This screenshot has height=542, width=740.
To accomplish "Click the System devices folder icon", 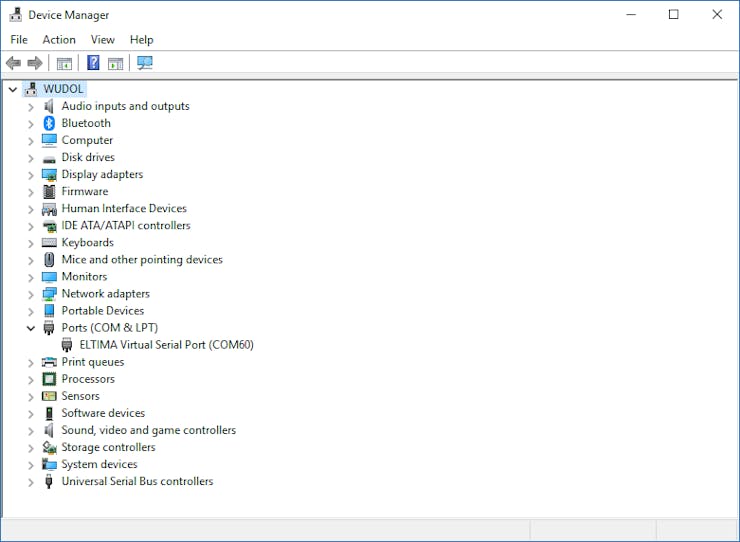I will click(x=49, y=464).
